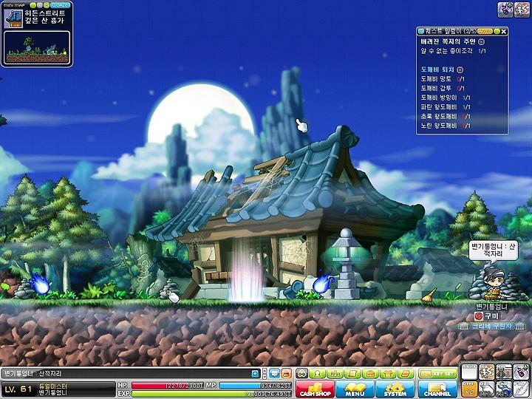Open the WORLD map from minimap

coord(61,5)
